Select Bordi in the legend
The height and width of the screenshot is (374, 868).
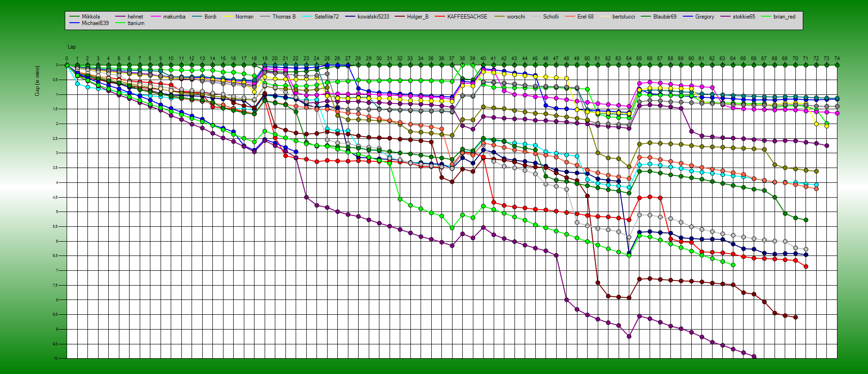coord(210,17)
